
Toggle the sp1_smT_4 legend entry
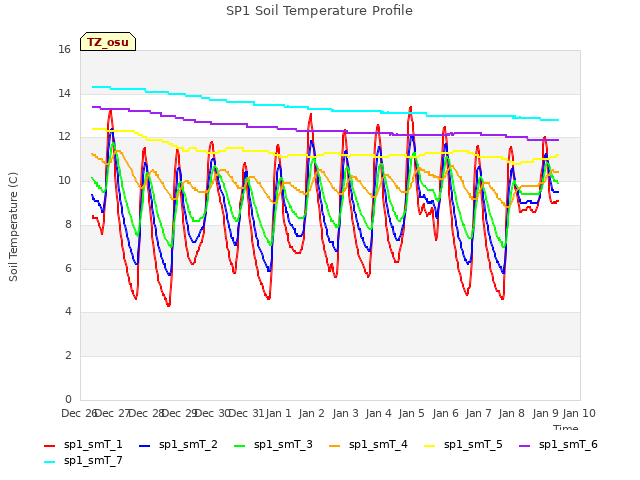click(x=368, y=444)
